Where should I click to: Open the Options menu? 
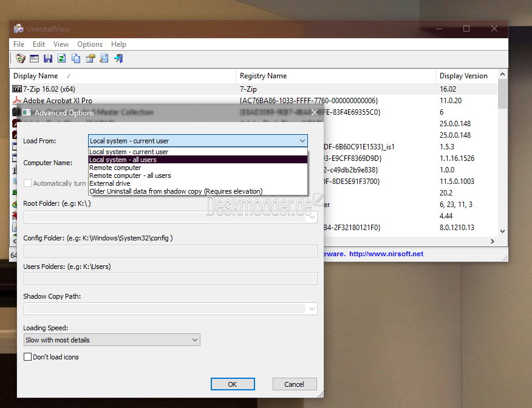coord(90,44)
